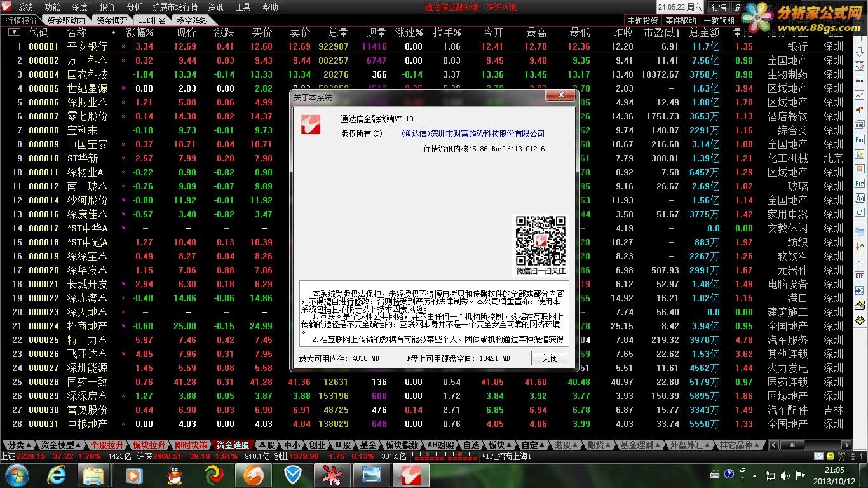Click the F12 trading icon in sidebar
Viewport: 868px width, 488px height.
click(x=860, y=183)
